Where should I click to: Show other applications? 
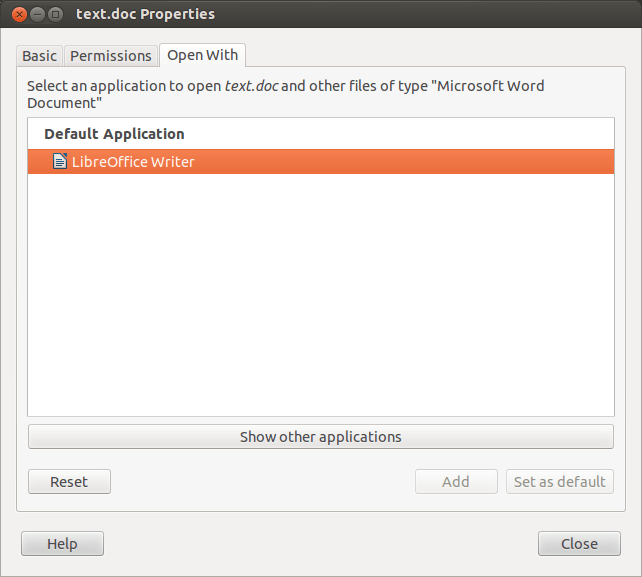321,437
